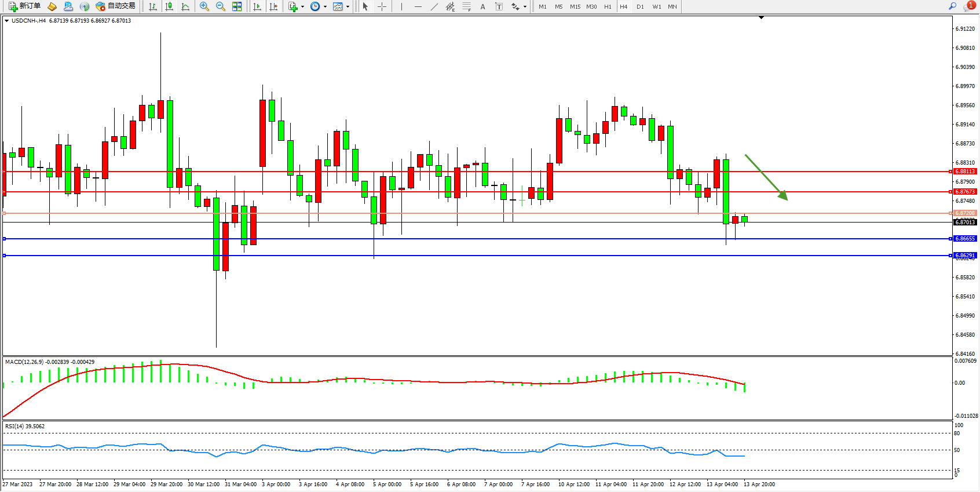Click the W1 timeframe button
The height and width of the screenshot is (492, 980).
[x=656, y=7]
